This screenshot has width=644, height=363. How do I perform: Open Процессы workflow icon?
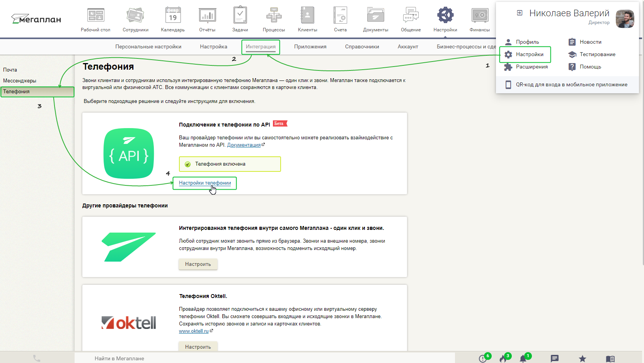click(274, 15)
